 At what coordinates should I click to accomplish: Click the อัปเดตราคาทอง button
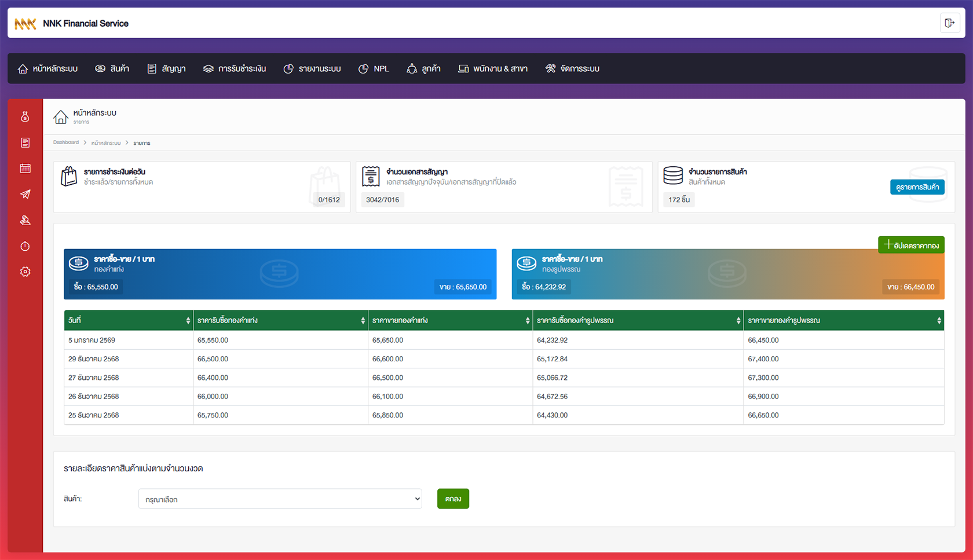point(911,245)
